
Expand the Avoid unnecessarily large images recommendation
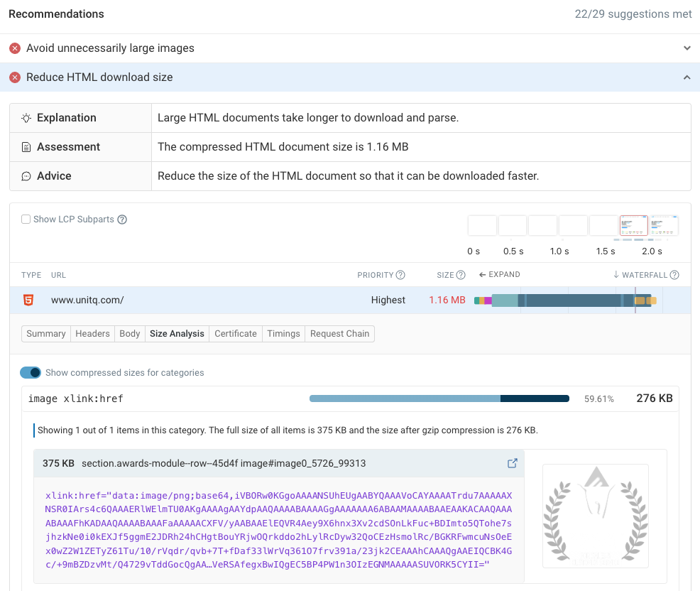tap(687, 48)
